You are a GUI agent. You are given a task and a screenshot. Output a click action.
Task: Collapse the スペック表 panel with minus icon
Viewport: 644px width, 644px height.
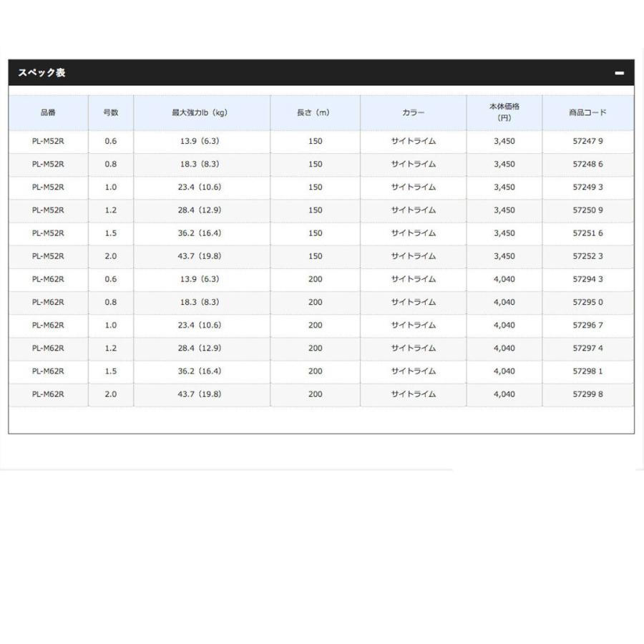point(619,73)
